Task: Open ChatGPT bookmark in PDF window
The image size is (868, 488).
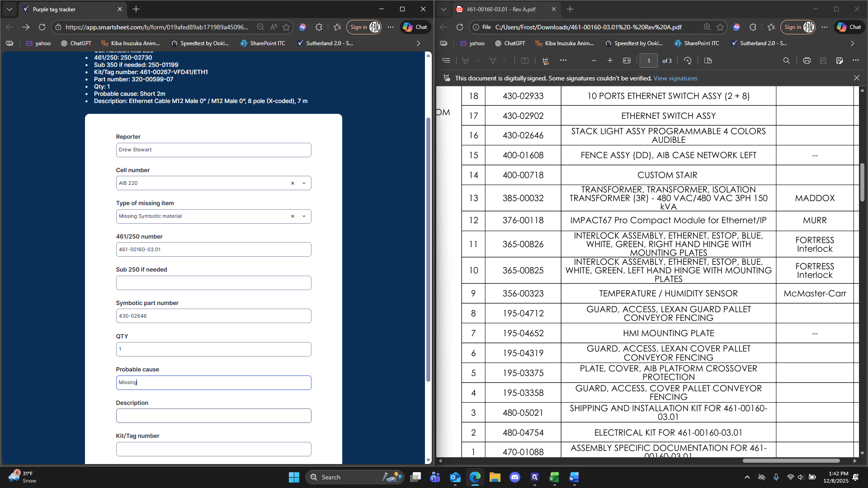Action: pyautogui.click(x=510, y=43)
